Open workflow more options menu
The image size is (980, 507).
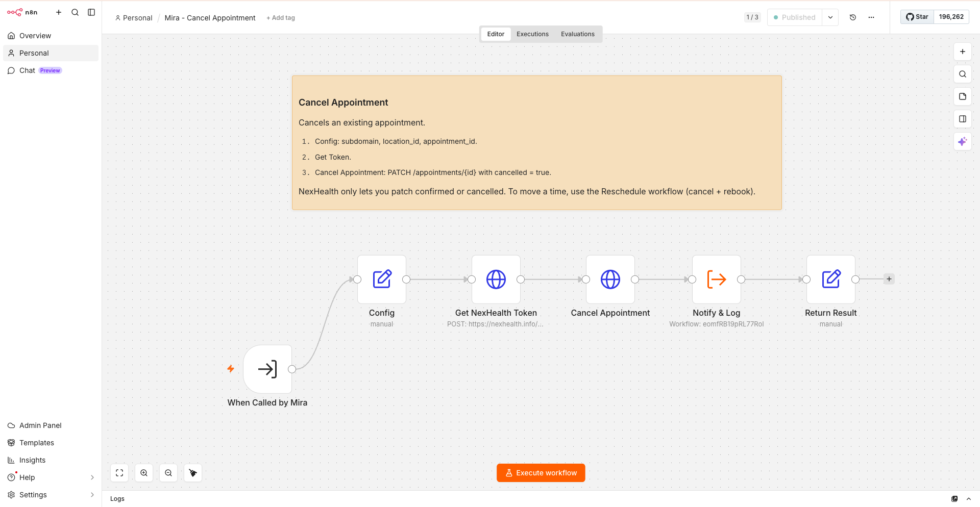(x=871, y=17)
